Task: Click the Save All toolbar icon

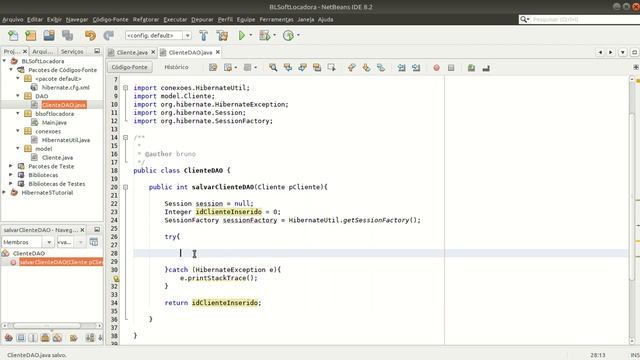Action: click(67, 36)
